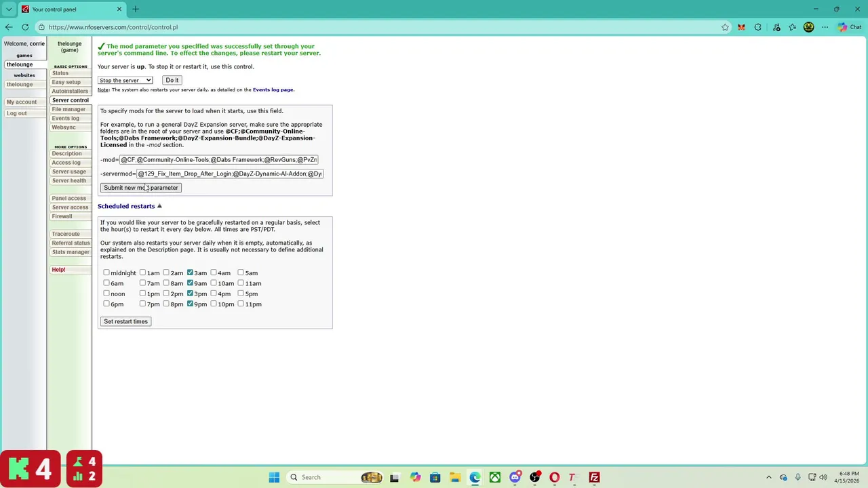Image resolution: width=868 pixels, height=488 pixels.
Task: Click 'Submit new mod parameter' button
Action: point(141,188)
